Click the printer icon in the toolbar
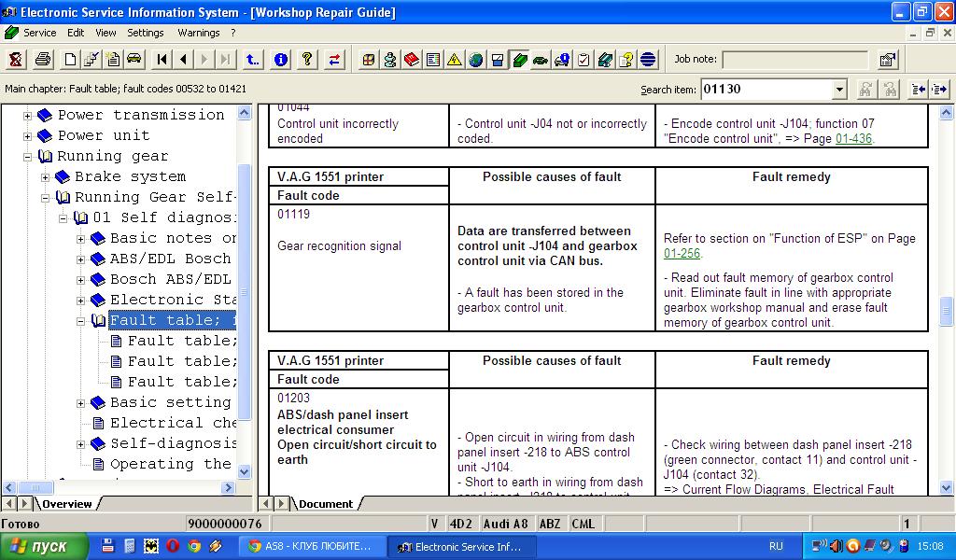This screenshot has width=956, height=560. pos(43,60)
